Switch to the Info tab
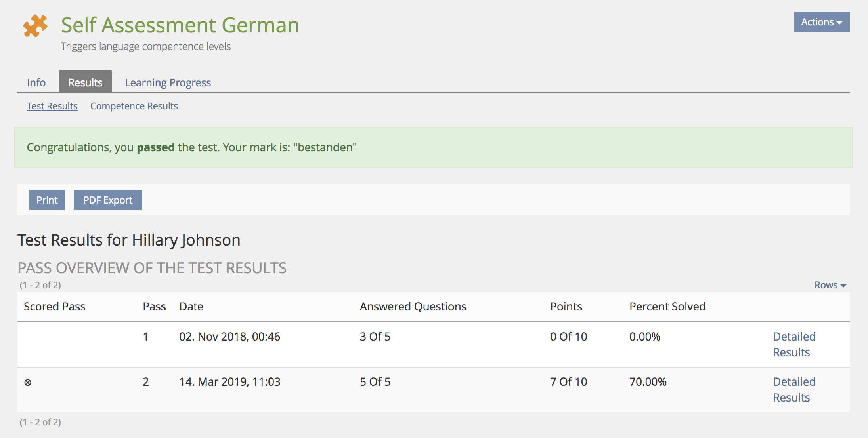 coord(36,82)
